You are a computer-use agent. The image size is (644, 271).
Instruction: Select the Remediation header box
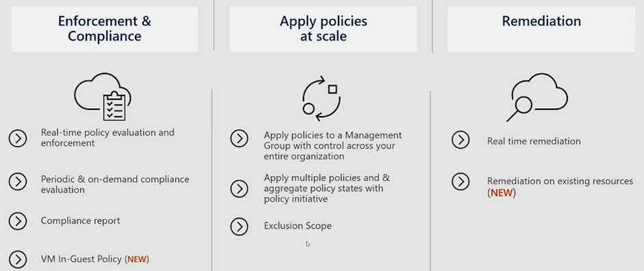[x=541, y=29]
